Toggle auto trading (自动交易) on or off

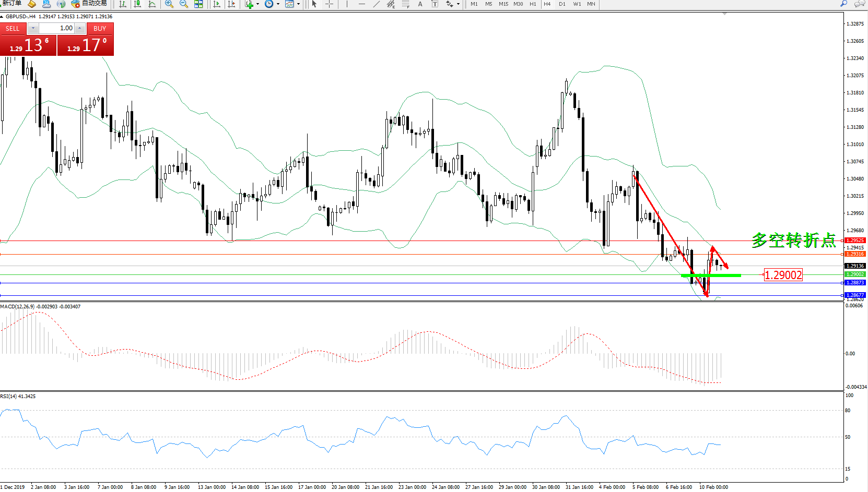point(89,4)
